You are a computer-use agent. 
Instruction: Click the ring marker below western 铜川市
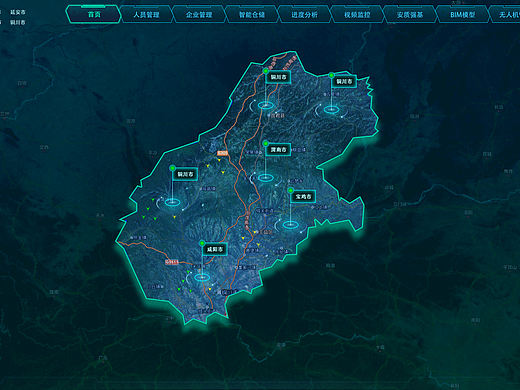click(x=172, y=202)
